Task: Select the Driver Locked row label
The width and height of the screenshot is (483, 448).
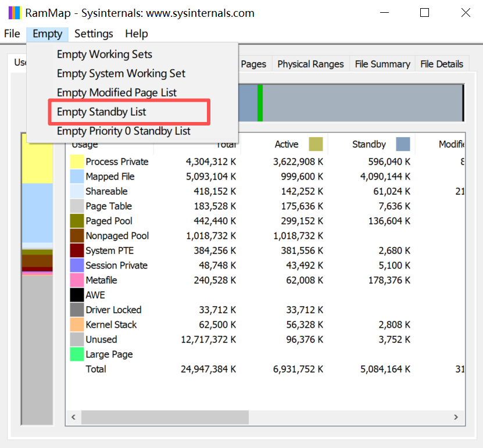Action: (x=114, y=310)
